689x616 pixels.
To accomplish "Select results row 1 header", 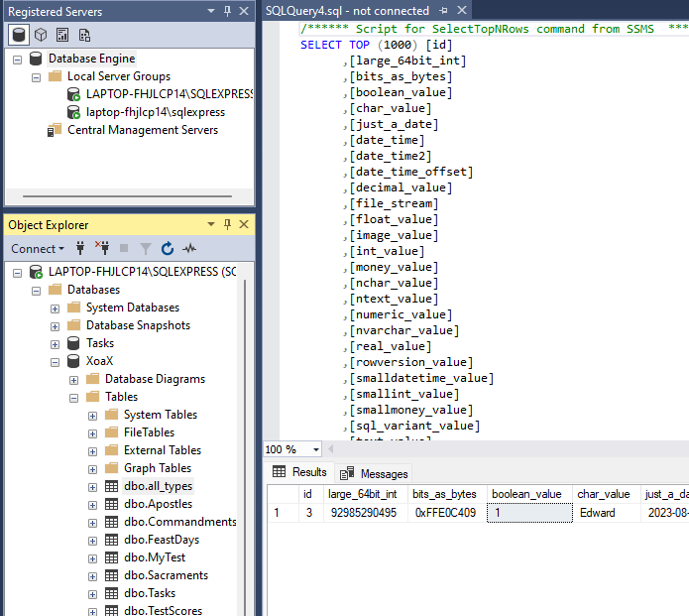I will pyautogui.click(x=283, y=513).
